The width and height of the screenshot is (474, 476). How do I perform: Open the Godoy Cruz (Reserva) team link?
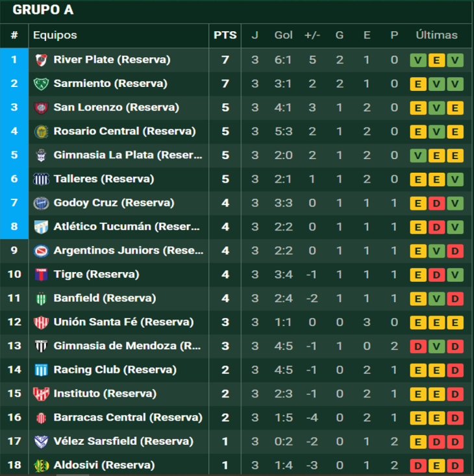114,203
